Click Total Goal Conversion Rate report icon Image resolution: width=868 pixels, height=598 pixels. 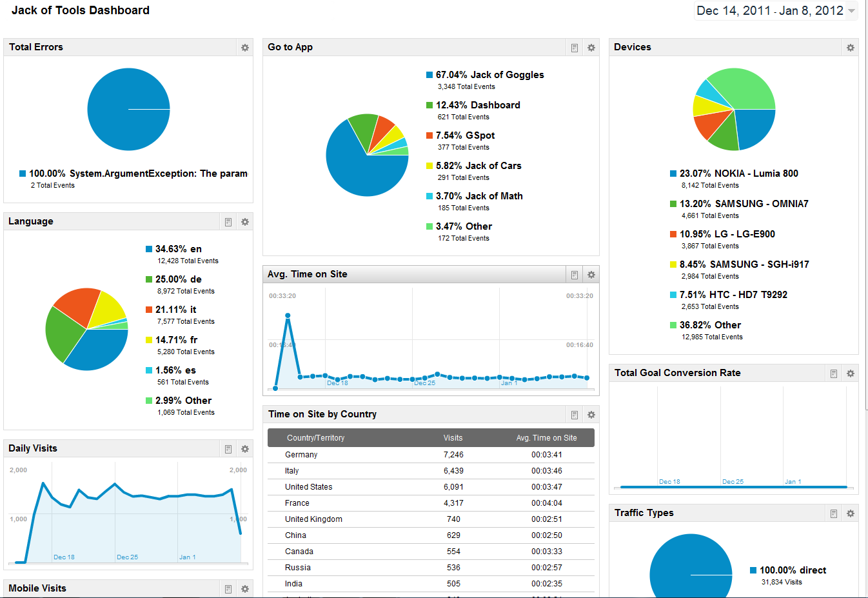[x=834, y=374]
